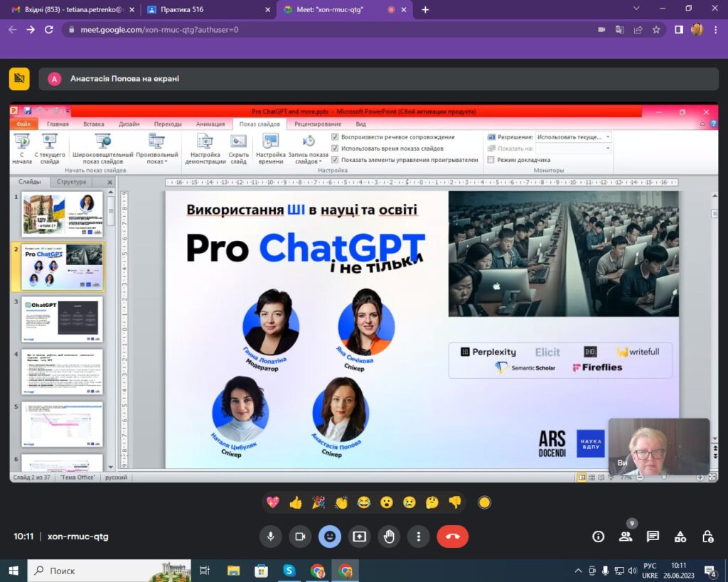Click the present screen button
This screenshot has height=582, width=728.
[359, 537]
